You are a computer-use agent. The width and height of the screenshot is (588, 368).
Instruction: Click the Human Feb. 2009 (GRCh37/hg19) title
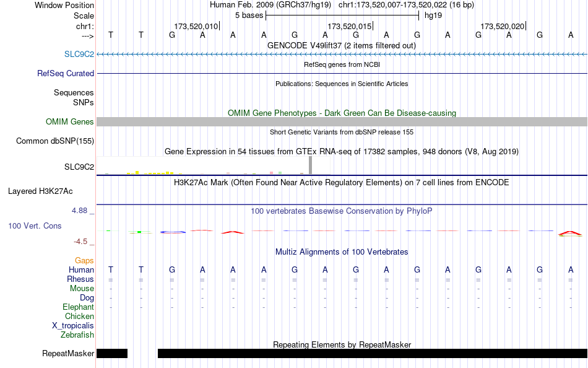click(x=270, y=5)
